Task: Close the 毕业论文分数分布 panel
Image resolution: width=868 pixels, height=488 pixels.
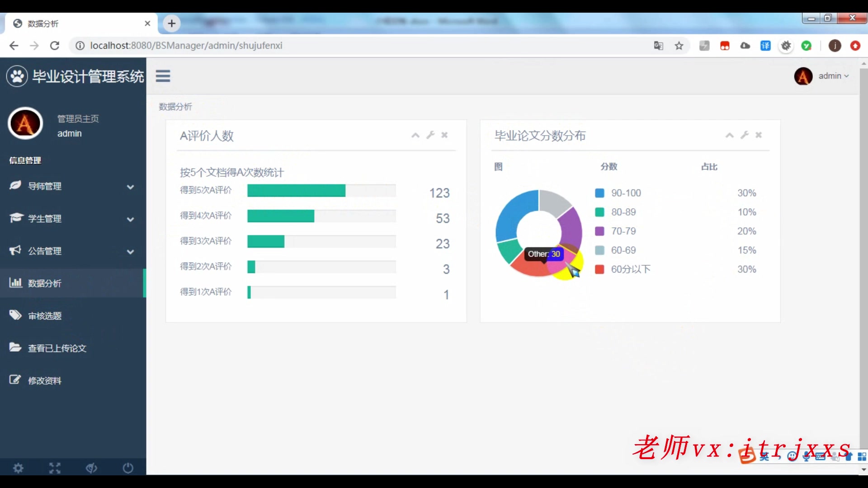Action: pyautogui.click(x=759, y=135)
